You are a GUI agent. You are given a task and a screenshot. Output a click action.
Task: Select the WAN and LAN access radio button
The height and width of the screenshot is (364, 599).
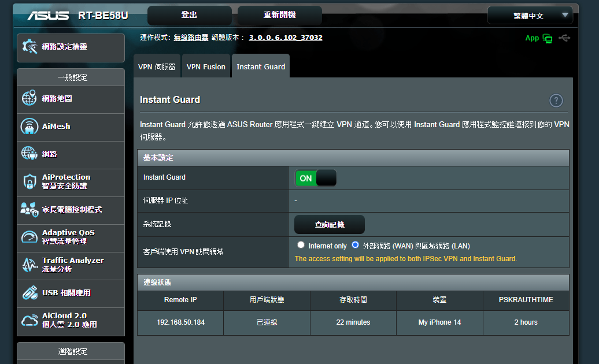[355, 245]
